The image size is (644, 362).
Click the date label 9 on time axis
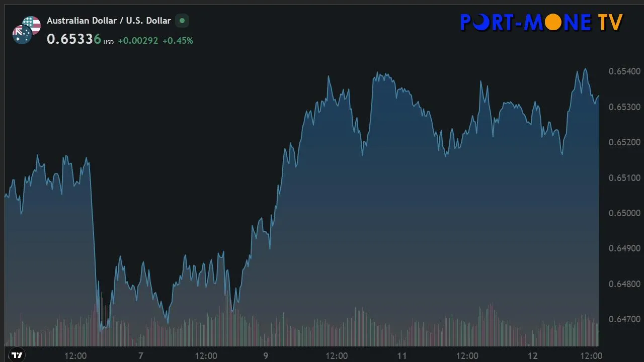pos(266,356)
